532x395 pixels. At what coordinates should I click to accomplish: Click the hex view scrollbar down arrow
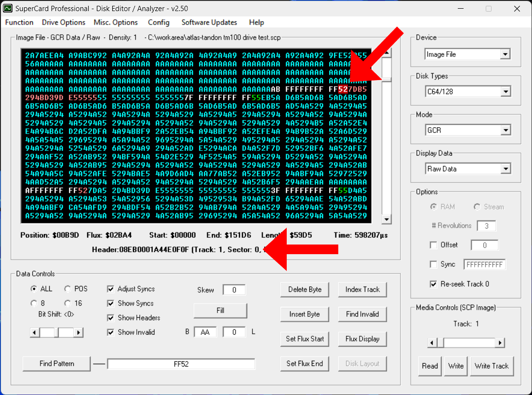click(x=386, y=219)
